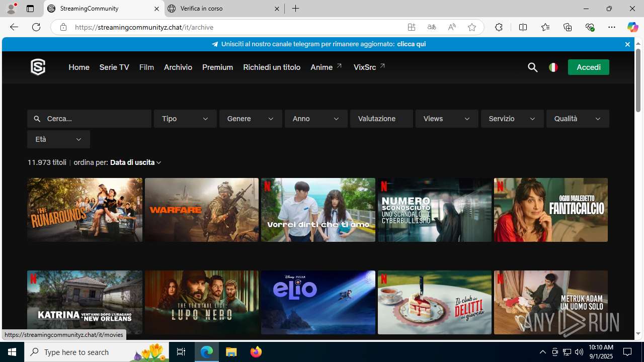Close the Verifica in corso tab
This screenshot has height=362, width=644.
click(x=277, y=9)
